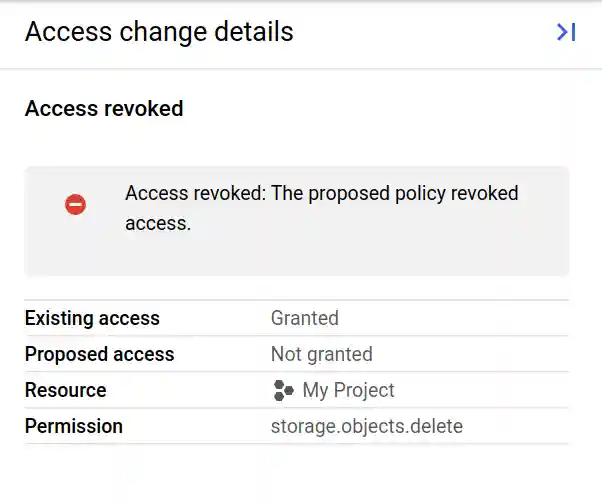Click the project icon beside My Project
This screenshot has width=602, height=502.
pyautogui.click(x=283, y=391)
